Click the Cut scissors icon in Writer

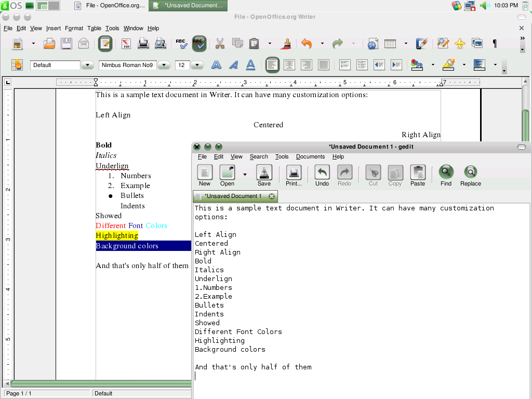(x=220, y=44)
